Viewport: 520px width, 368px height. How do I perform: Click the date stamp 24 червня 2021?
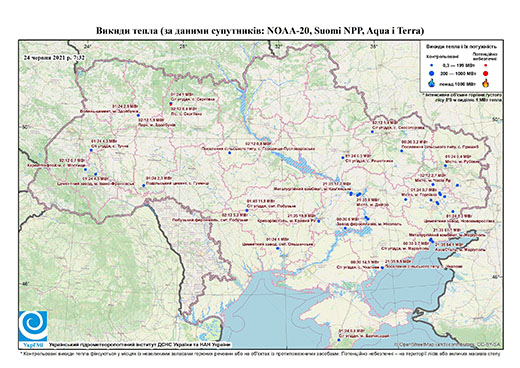coord(54,57)
